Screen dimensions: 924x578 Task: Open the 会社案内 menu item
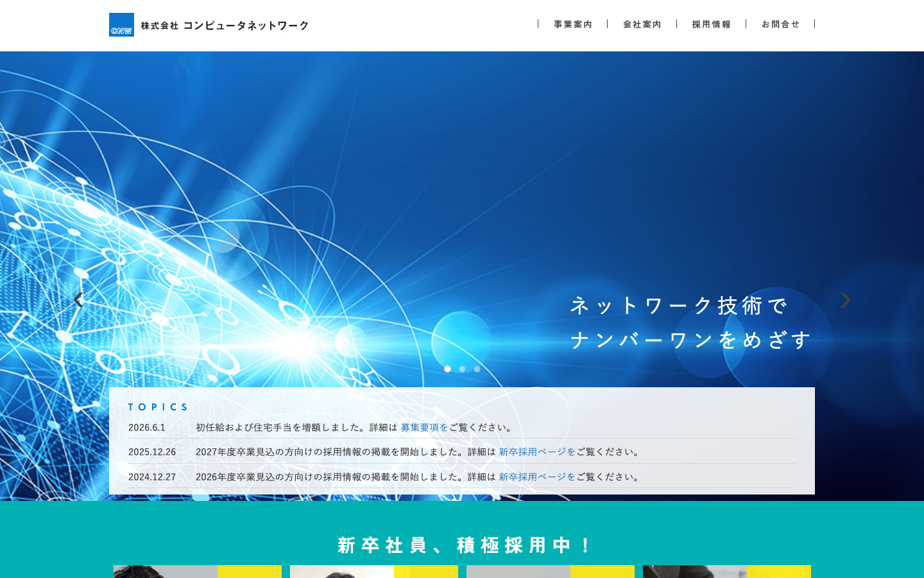pyautogui.click(x=642, y=24)
